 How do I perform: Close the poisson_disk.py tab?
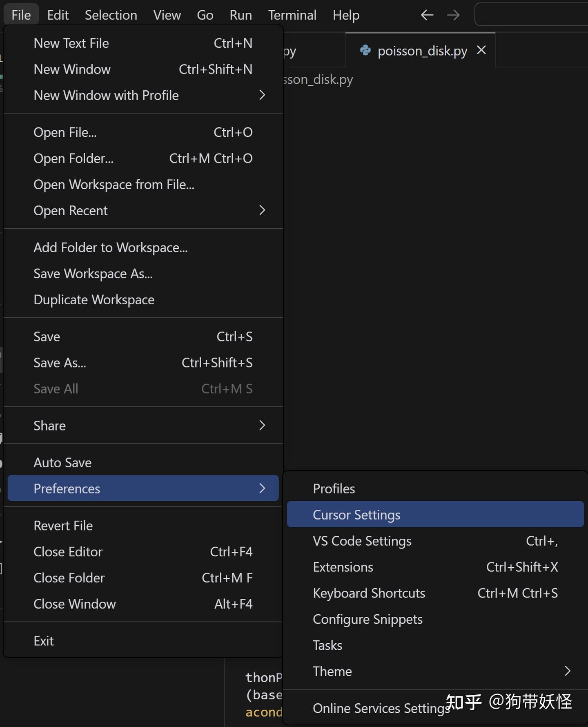pos(481,50)
